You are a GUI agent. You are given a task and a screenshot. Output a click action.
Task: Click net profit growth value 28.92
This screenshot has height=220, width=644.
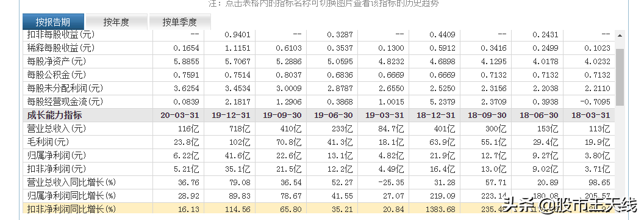pos(189,196)
